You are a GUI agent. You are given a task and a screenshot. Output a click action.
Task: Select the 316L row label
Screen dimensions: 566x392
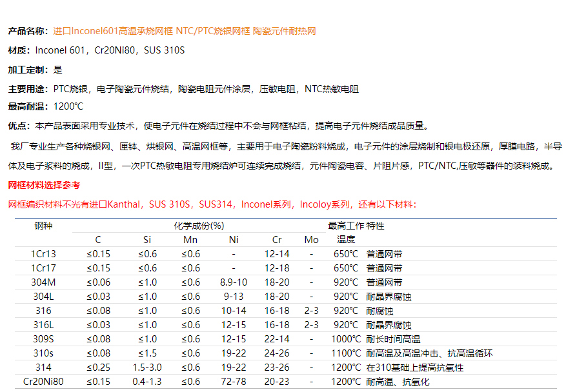click(43, 325)
